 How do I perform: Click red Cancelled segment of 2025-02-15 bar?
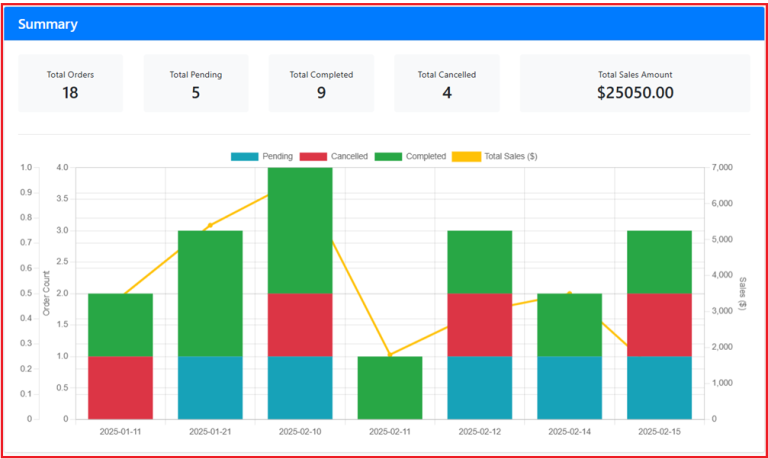click(659, 324)
